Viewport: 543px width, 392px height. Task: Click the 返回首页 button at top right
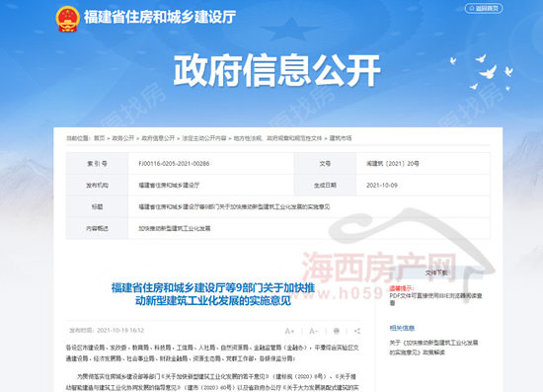(484, 8)
